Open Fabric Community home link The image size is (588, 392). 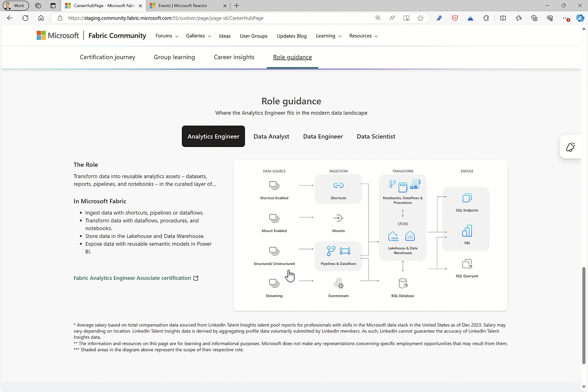coord(117,36)
